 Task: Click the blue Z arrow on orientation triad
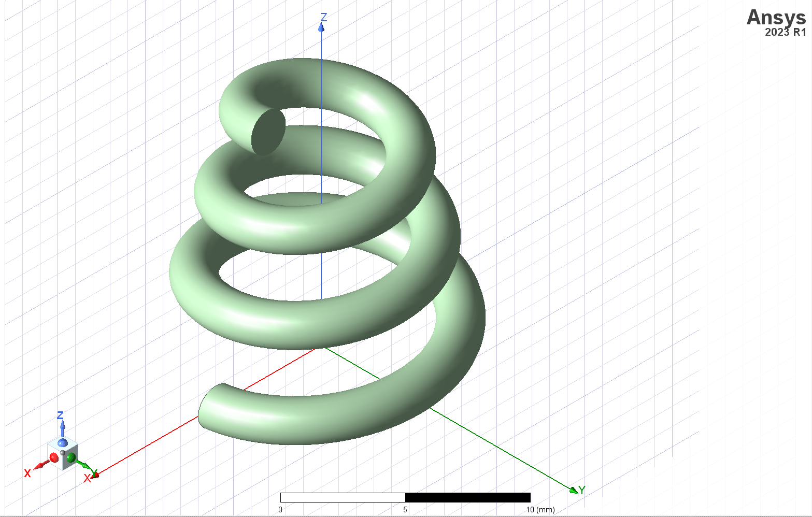pos(62,428)
